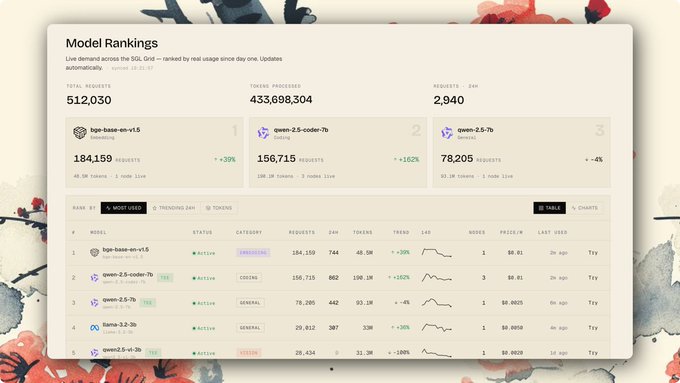Switch to Table view

coord(549,208)
